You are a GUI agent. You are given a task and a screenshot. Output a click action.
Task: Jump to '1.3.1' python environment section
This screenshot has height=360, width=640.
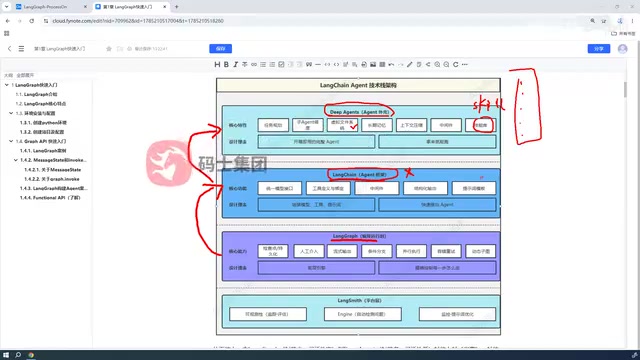pyautogui.click(x=43, y=122)
